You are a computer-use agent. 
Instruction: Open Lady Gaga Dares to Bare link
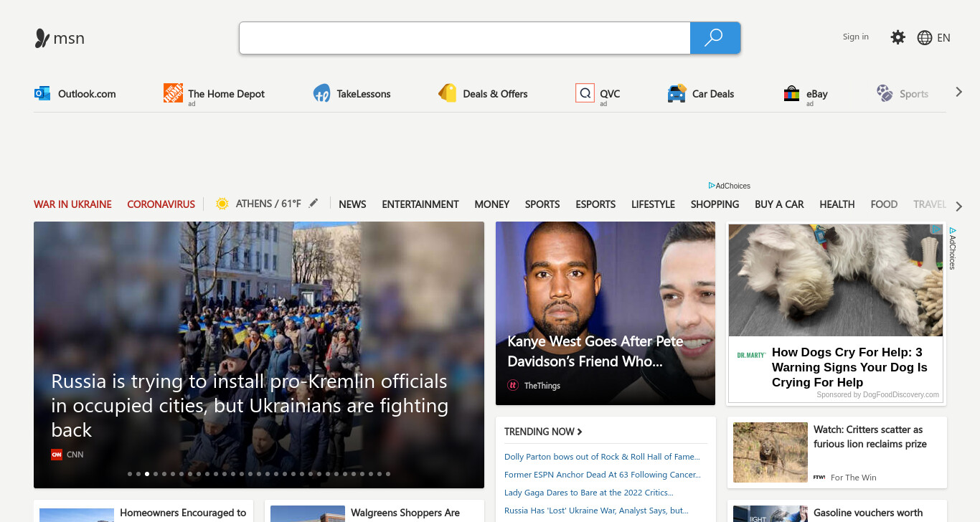[x=589, y=493]
